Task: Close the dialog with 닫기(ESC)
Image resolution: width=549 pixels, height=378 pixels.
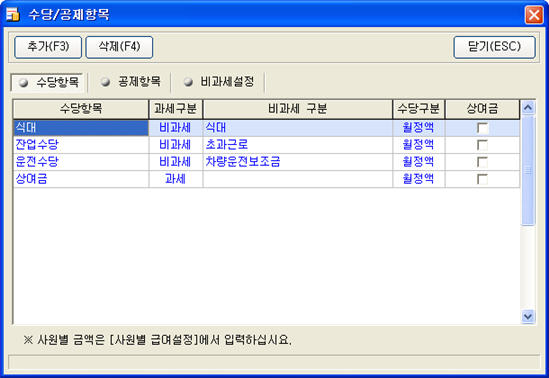Action: pos(494,47)
